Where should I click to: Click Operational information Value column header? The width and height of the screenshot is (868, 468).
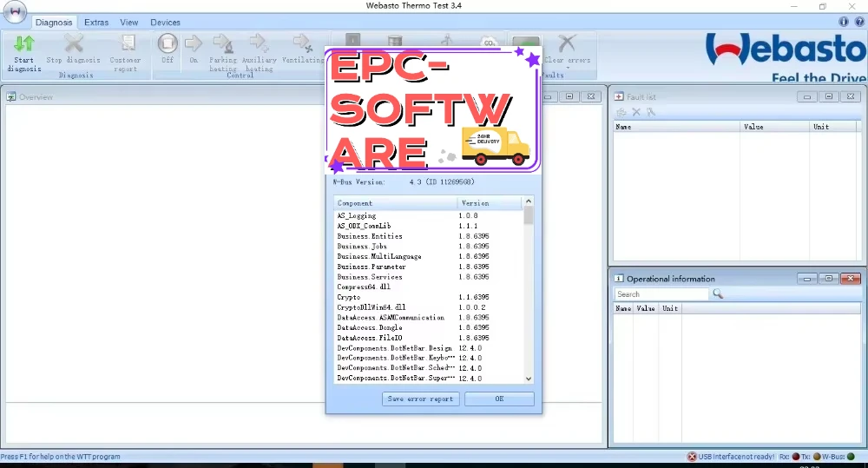tap(646, 308)
